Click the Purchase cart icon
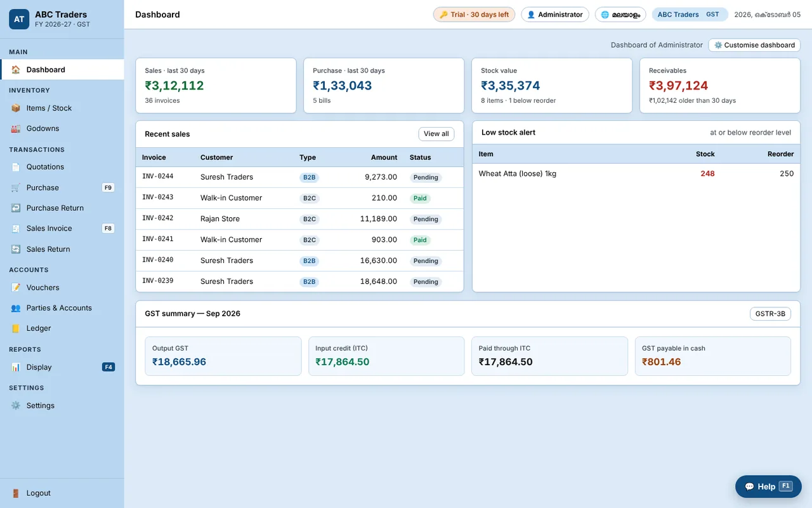The width and height of the screenshot is (812, 508). [x=16, y=187]
